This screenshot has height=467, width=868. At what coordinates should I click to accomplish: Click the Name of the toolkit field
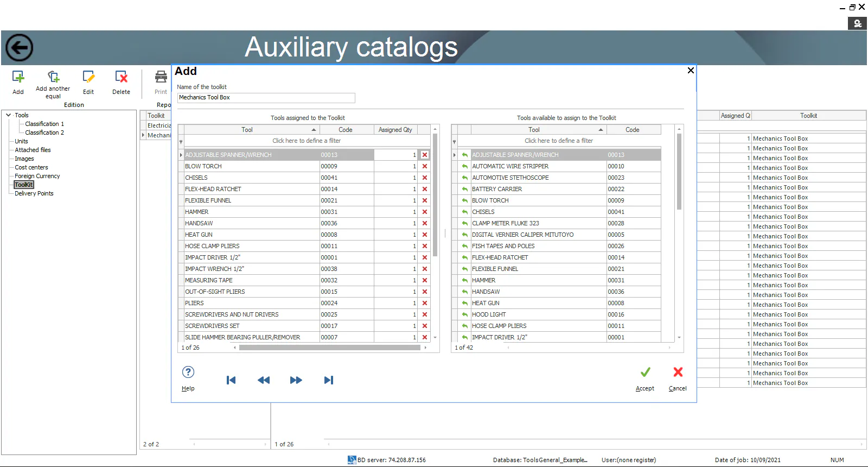tap(266, 98)
